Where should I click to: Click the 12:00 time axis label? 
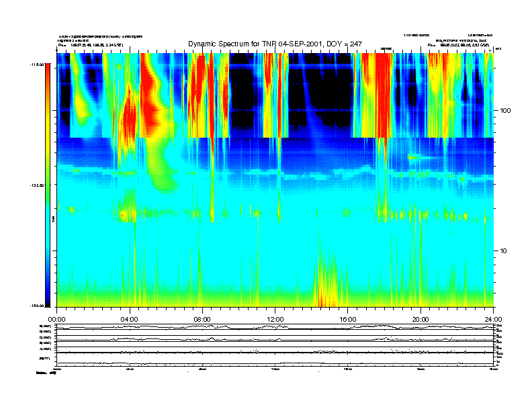(275, 320)
